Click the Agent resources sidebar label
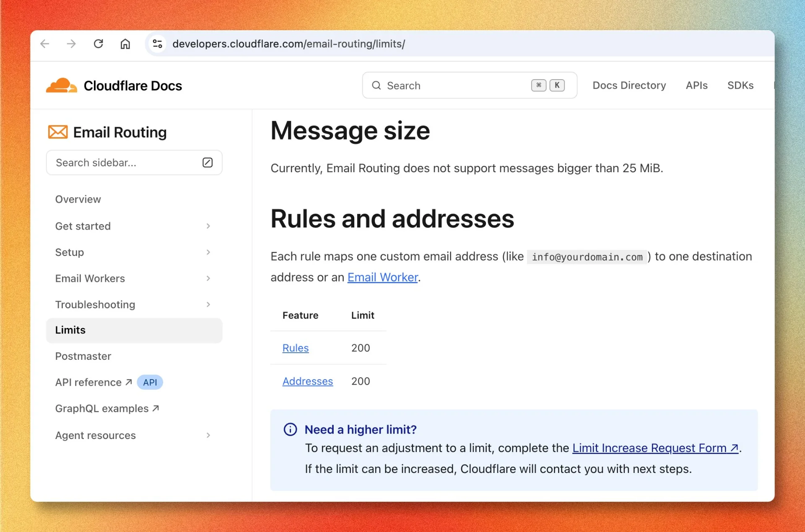Viewport: 805px width, 532px height. [x=96, y=435]
